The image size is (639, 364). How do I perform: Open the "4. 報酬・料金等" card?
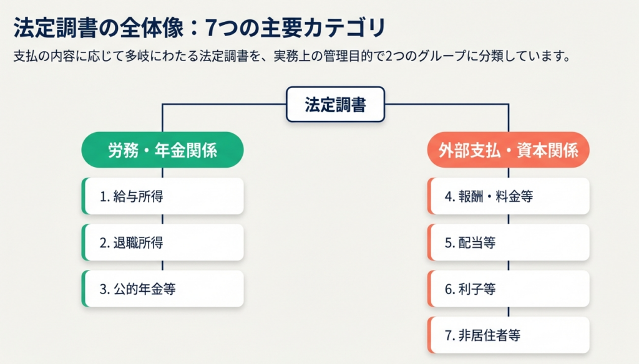point(509,196)
